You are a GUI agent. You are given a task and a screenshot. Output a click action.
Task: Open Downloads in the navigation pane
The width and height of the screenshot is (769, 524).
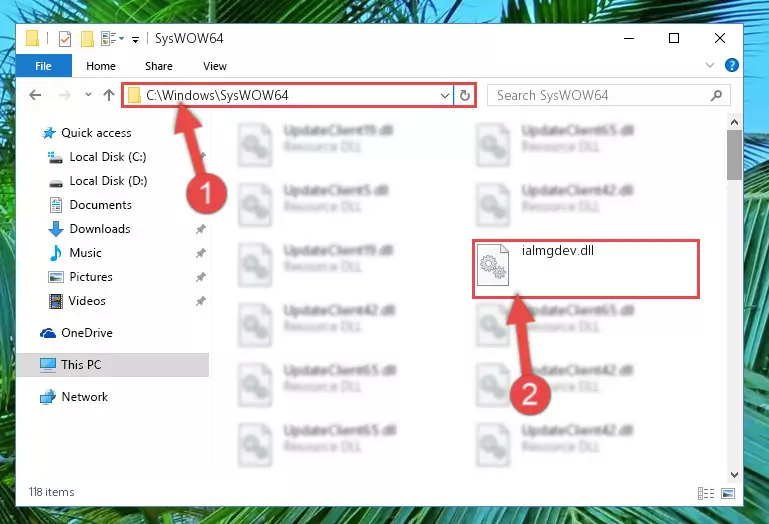point(100,229)
